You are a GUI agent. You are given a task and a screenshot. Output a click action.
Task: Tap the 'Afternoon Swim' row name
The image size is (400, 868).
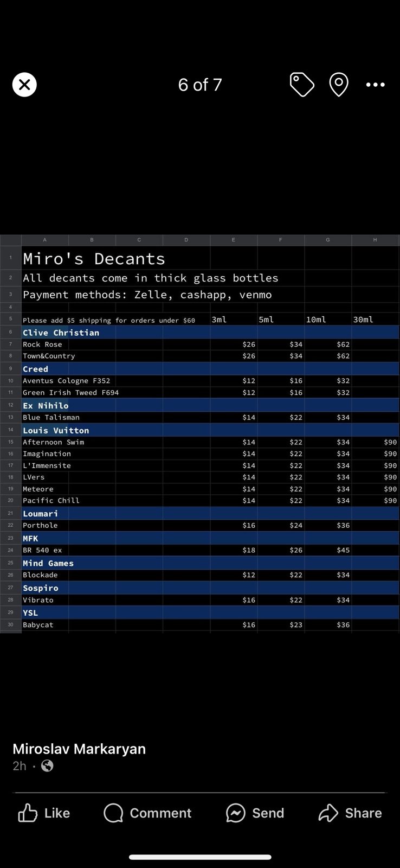(53, 442)
